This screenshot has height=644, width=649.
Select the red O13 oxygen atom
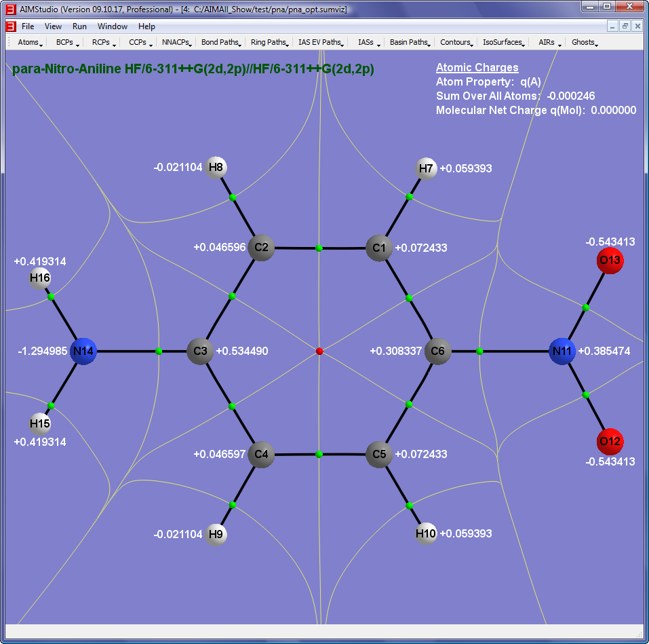610,261
